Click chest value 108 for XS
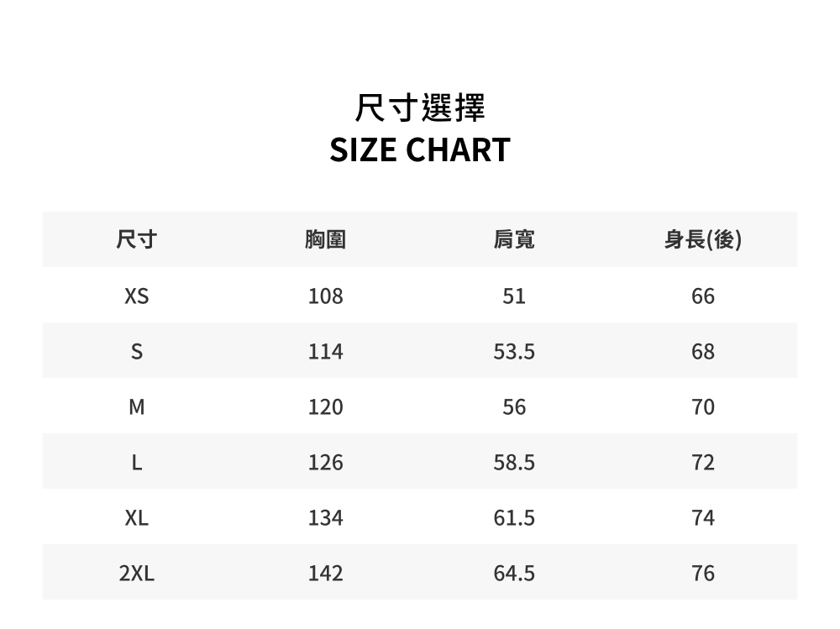This screenshot has height=629, width=840. tap(325, 296)
